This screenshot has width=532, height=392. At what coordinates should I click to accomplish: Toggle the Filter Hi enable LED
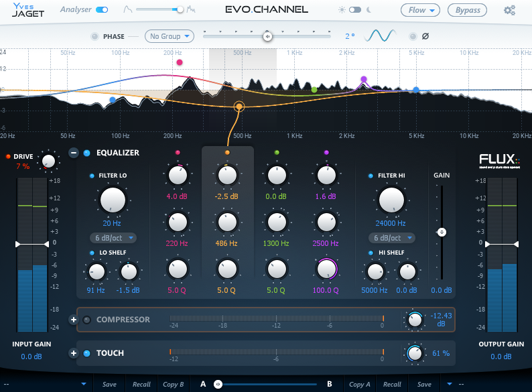click(371, 176)
